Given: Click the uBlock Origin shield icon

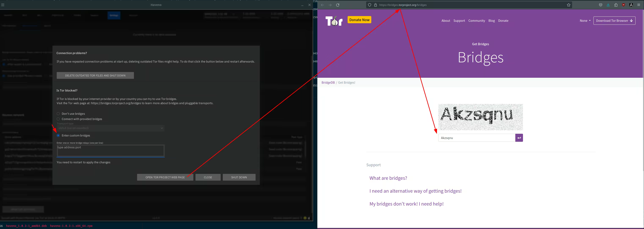Looking at the screenshot, I should [623, 5].
